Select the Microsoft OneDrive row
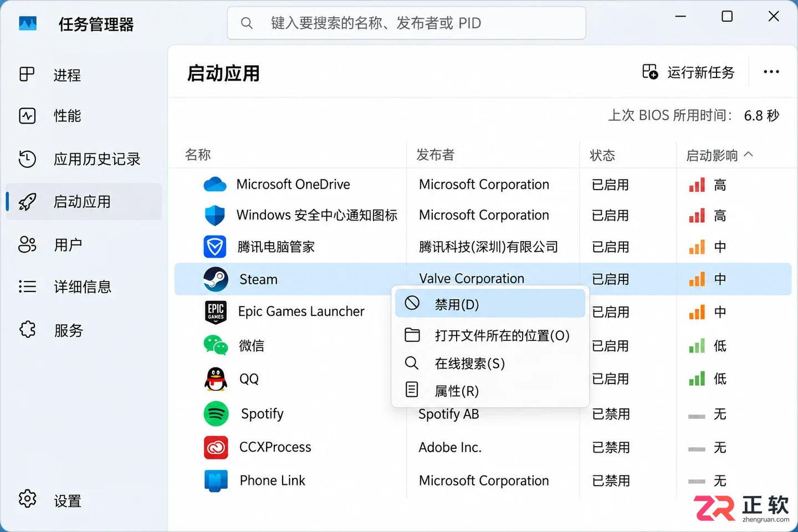798x532 pixels. (483, 185)
